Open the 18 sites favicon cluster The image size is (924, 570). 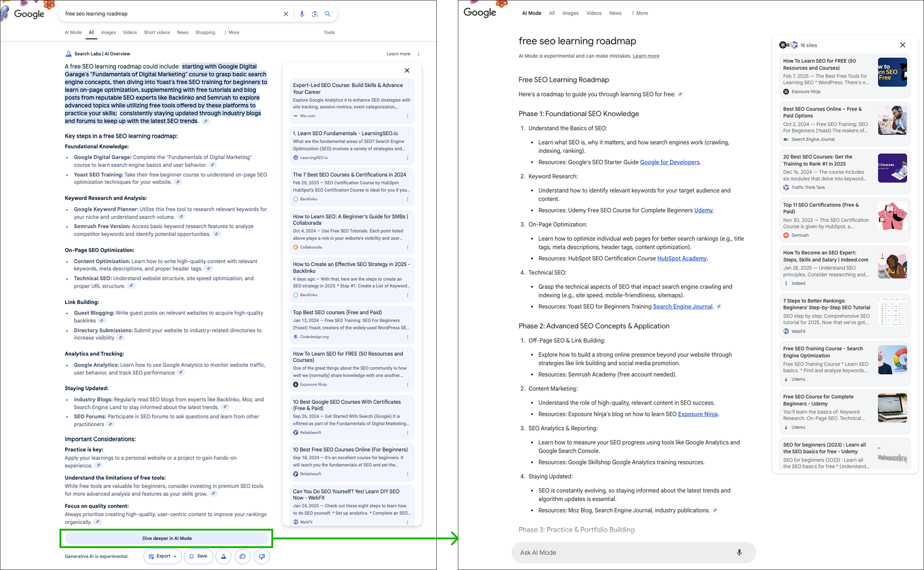788,45
